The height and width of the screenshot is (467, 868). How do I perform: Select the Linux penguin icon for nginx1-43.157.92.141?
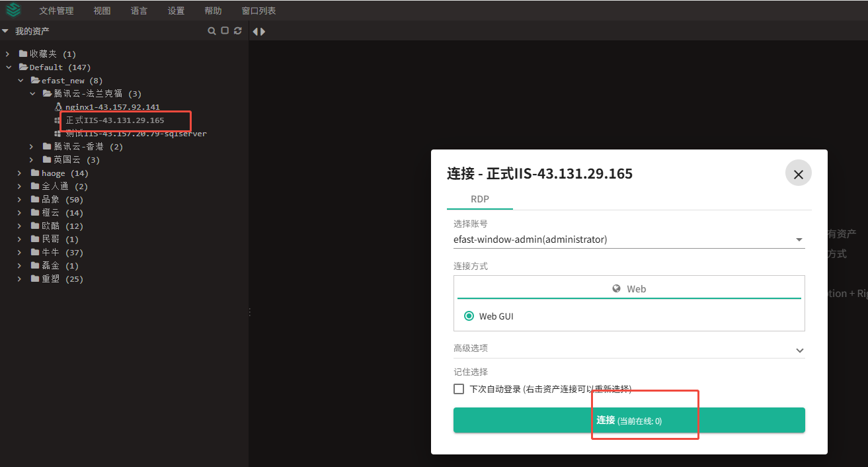tap(58, 107)
